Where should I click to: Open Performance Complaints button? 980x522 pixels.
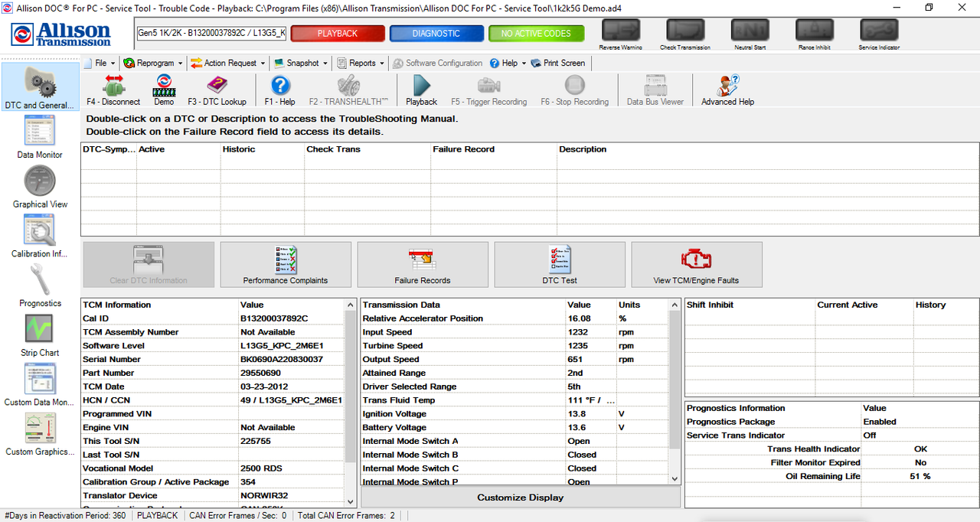(x=286, y=265)
